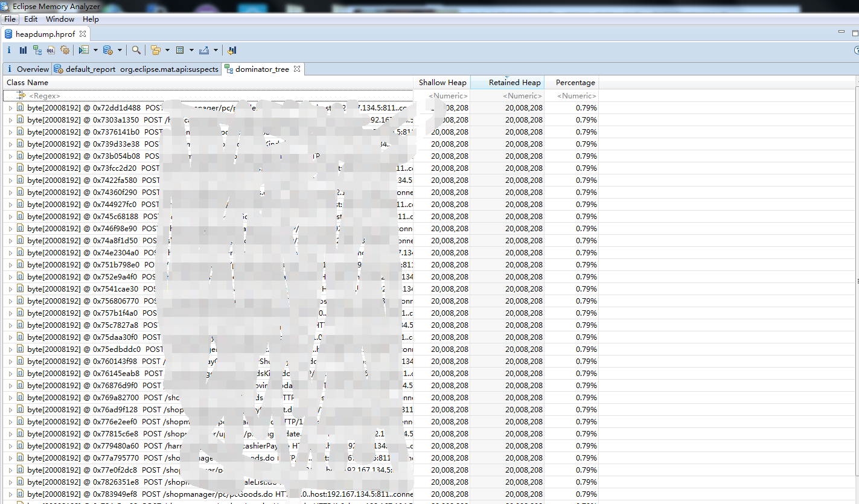The width and height of the screenshot is (859, 504).
Task: Switch to the Overview tab
Action: click(27, 69)
